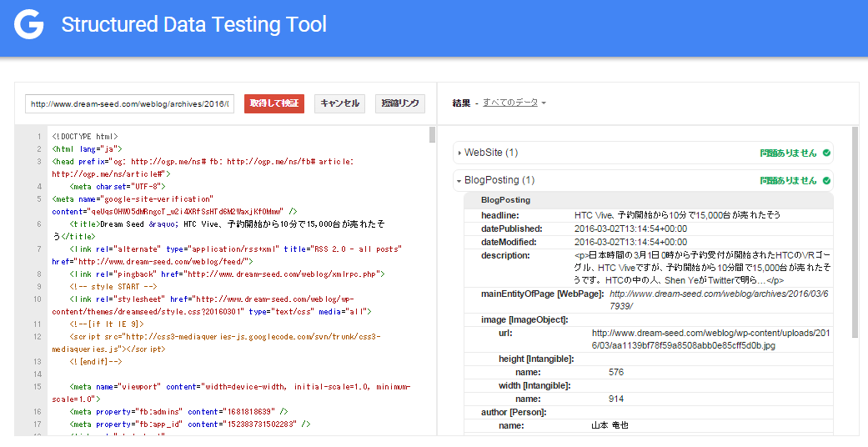The height and width of the screenshot is (447, 868).
Task: Click code line 8 pingback link
Action: click(x=227, y=274)
